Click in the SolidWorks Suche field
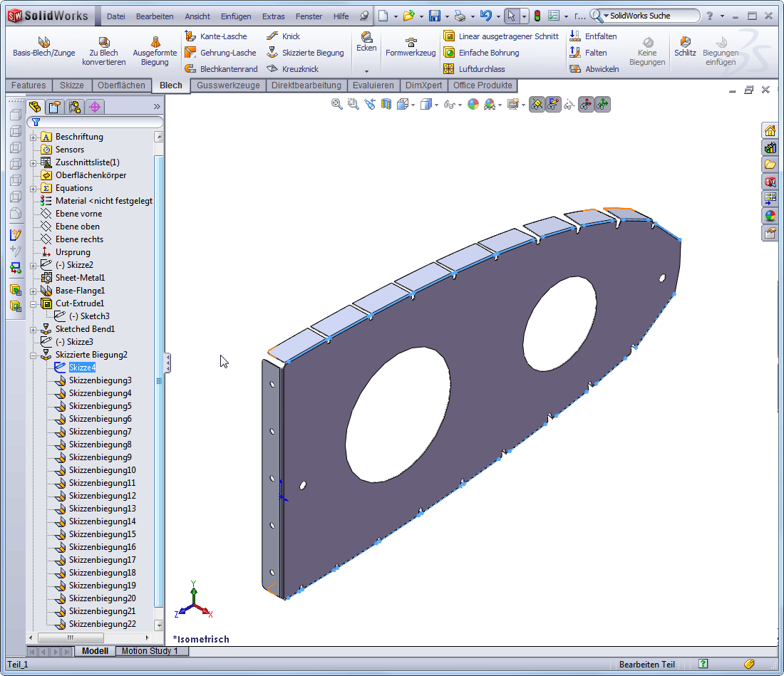The width and height of the screenshot is (784, 676). click(649, 16)
